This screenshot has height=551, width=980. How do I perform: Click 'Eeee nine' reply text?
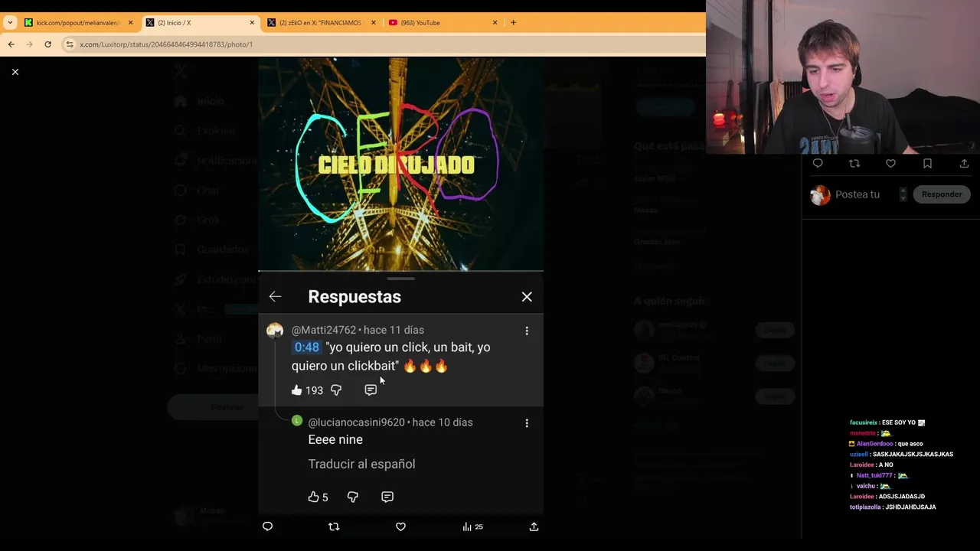(335, 440)
